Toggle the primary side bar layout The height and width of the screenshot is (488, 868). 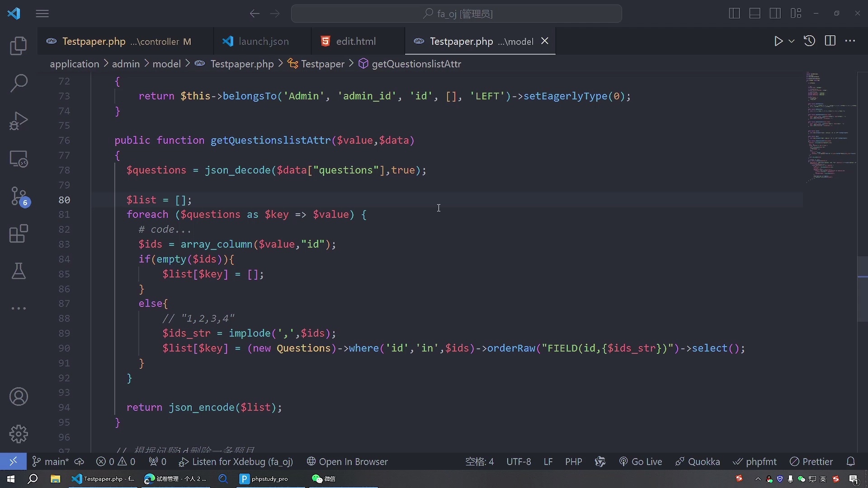tap(734, 14)
